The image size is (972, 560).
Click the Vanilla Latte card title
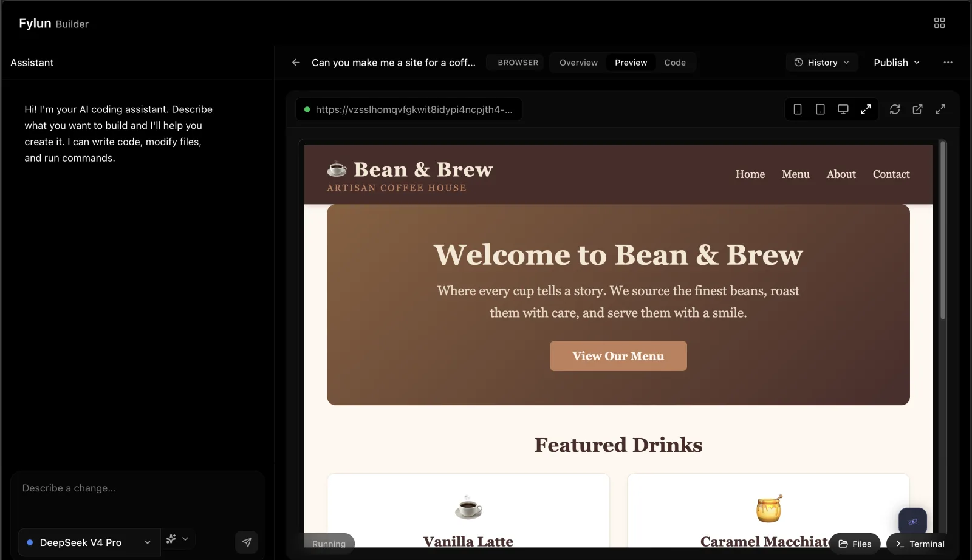[468, 541]
